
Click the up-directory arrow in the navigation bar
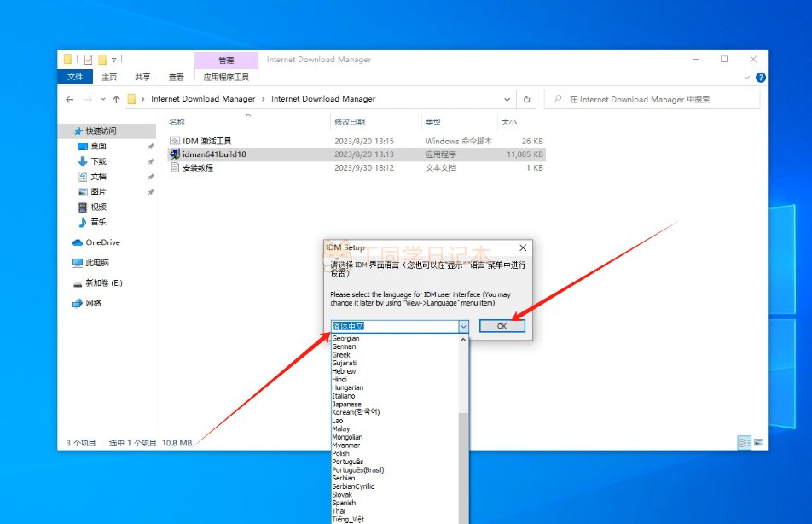116,99
